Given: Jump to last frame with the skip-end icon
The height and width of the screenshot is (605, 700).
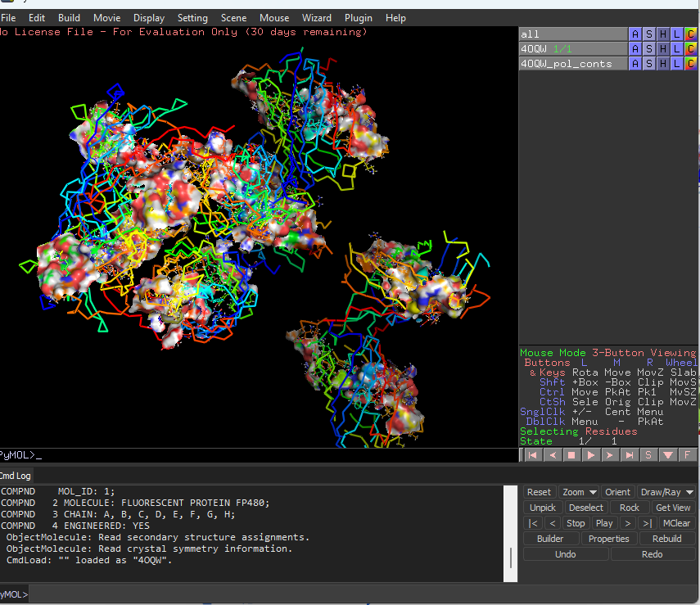Looking at the screenshot, I should tap(630, 454).
